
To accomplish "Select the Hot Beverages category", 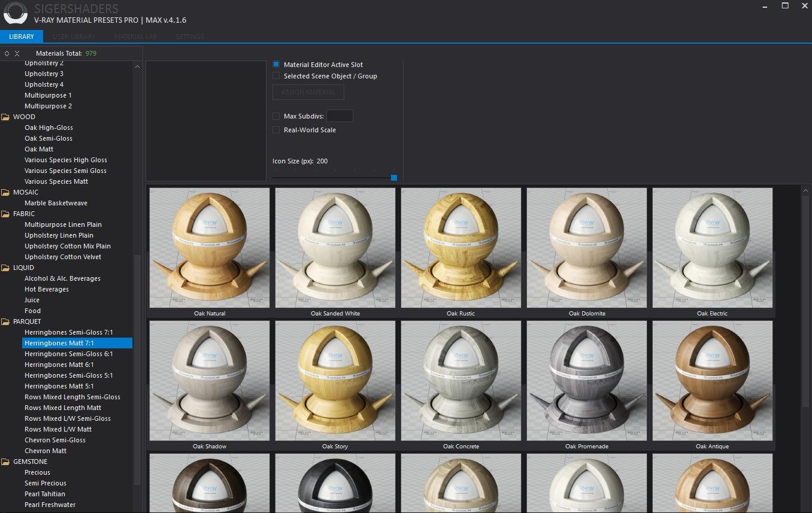I will (x=47, y=289).
